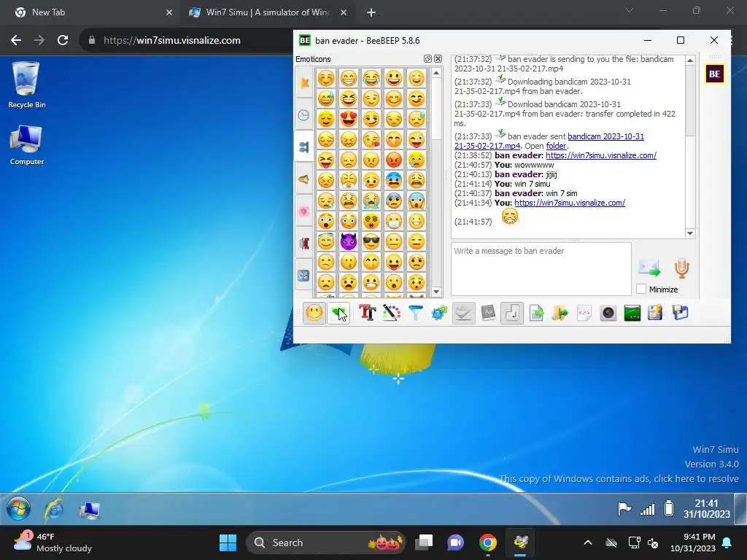Insert the tears of joy emoji
Viewport: 747px width, 560px height.
click(x=371, y=77)
